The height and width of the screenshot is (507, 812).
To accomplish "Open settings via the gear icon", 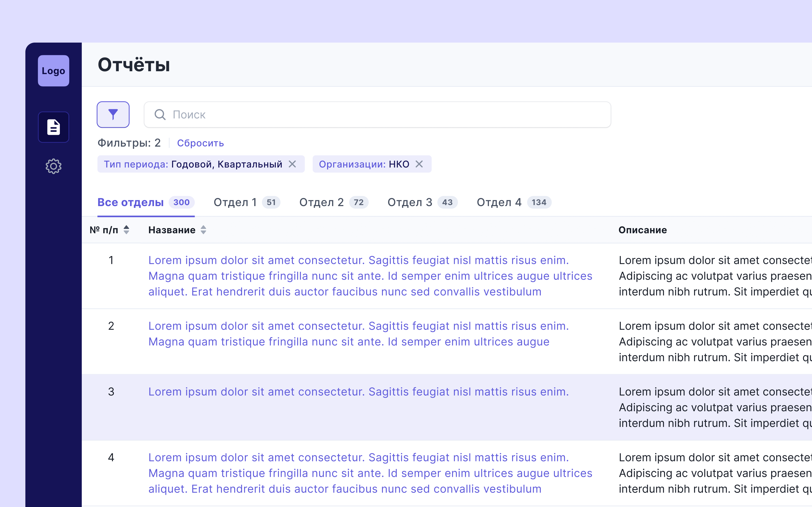I will [53, 166].
